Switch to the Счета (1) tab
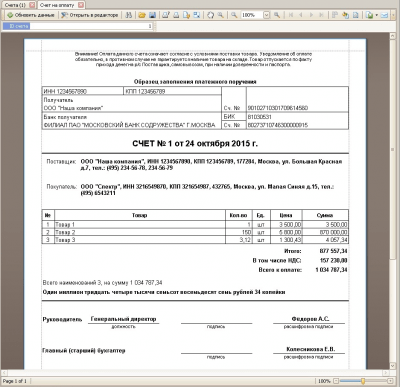The image size is (400, 387). coord(15,5)
